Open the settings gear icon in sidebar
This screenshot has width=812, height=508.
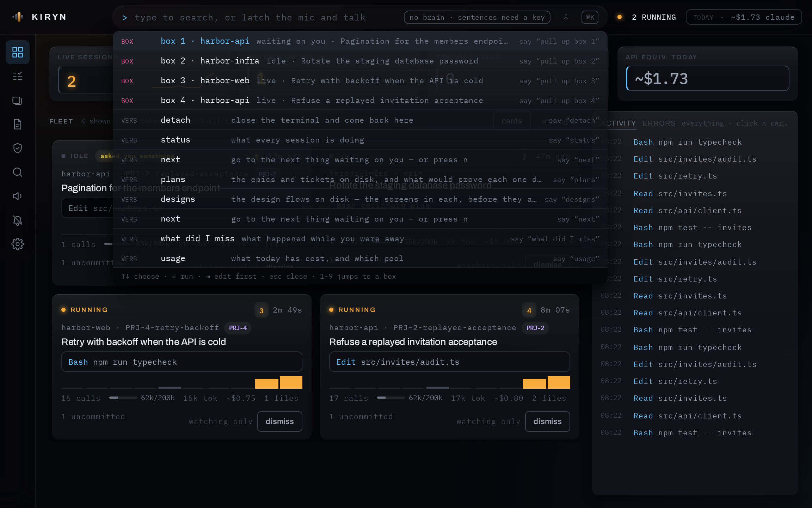coord(18,244)
